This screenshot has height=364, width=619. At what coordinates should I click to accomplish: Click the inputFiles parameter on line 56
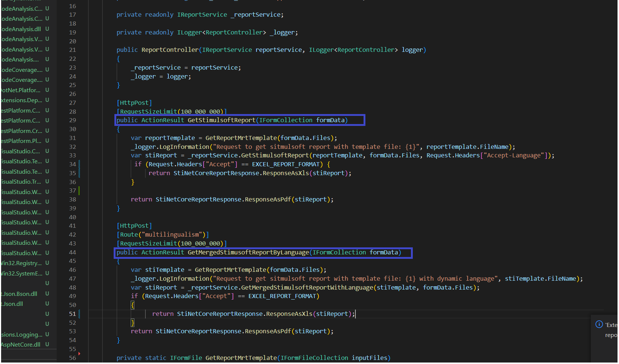pos(369,358)
